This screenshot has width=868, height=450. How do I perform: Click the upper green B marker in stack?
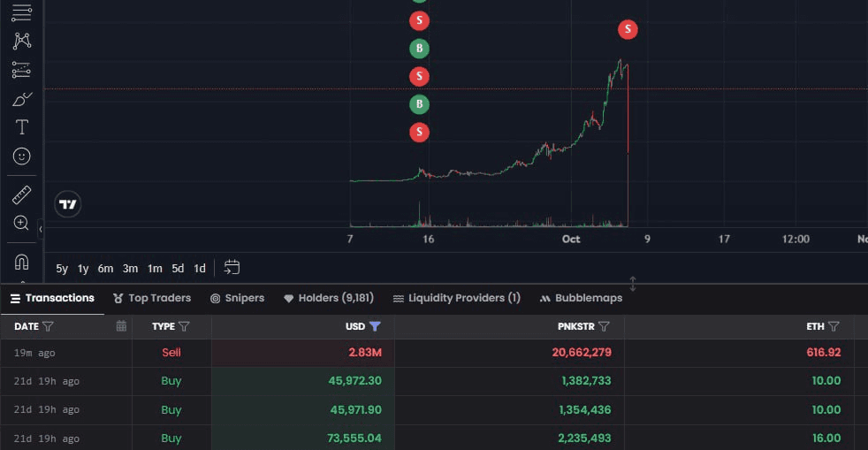coord(419,49)
